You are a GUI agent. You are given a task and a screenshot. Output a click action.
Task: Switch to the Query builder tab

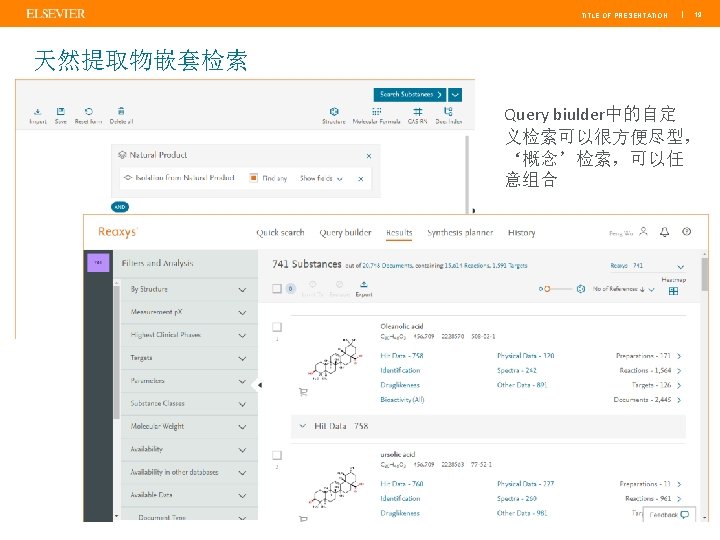click(345, 233)
